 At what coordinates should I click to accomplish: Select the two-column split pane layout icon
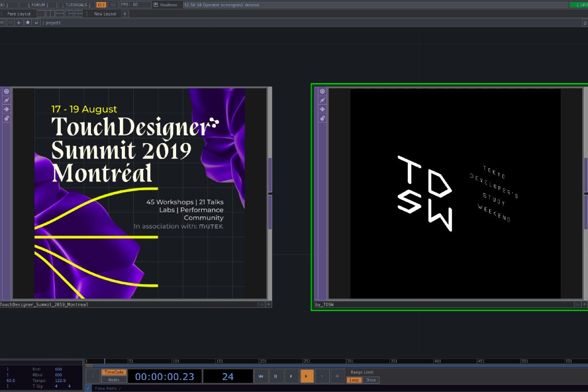click(49, 14)
